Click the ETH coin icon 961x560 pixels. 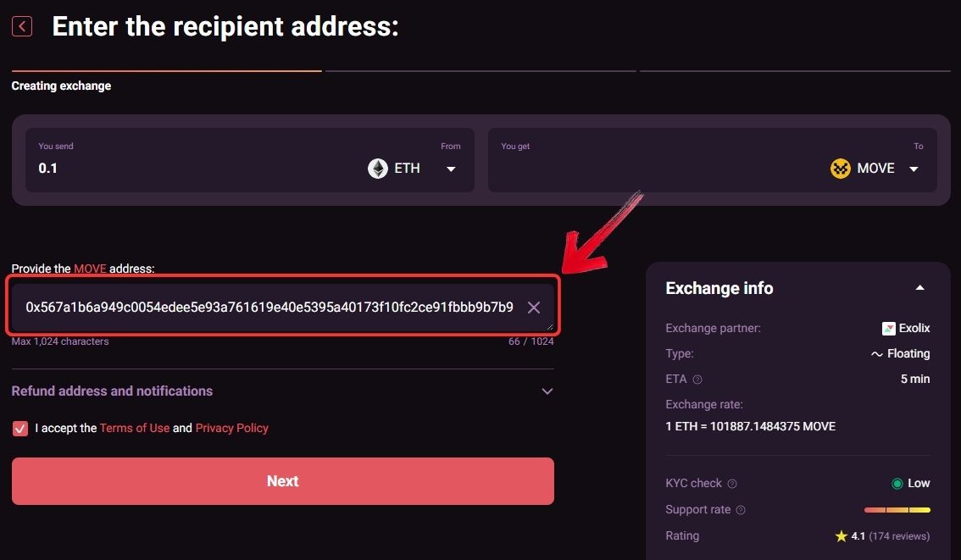point(378,169)
